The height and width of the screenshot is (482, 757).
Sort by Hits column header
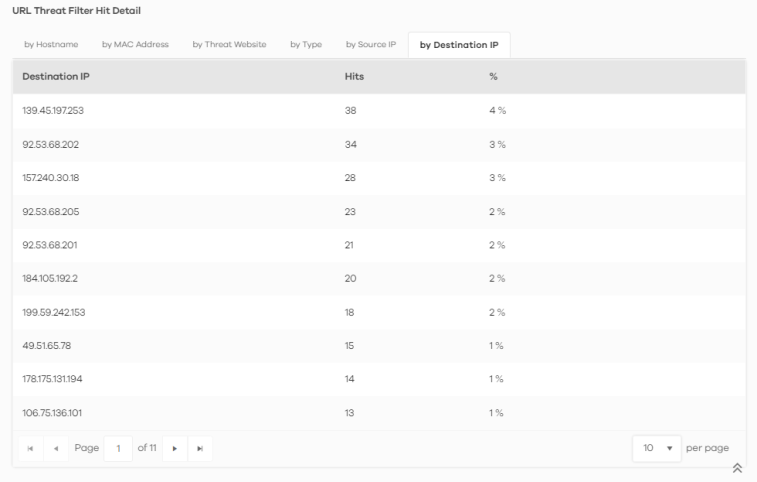pos(354,77)
